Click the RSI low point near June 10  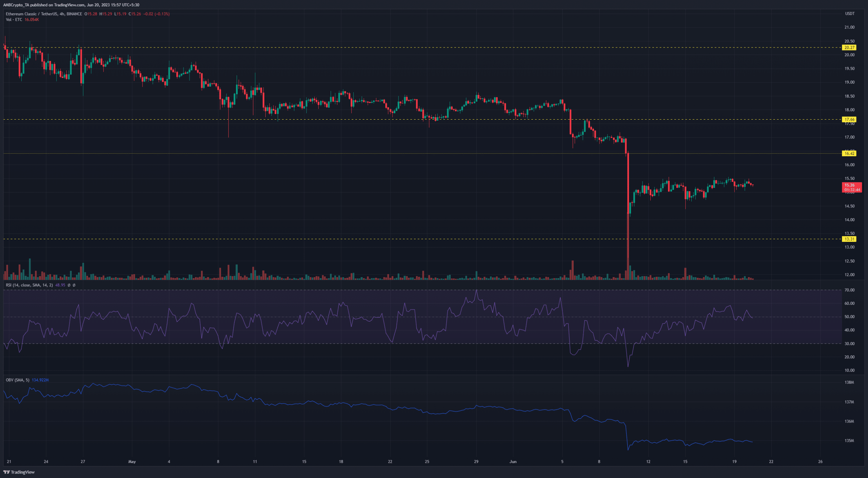point(628,366)
